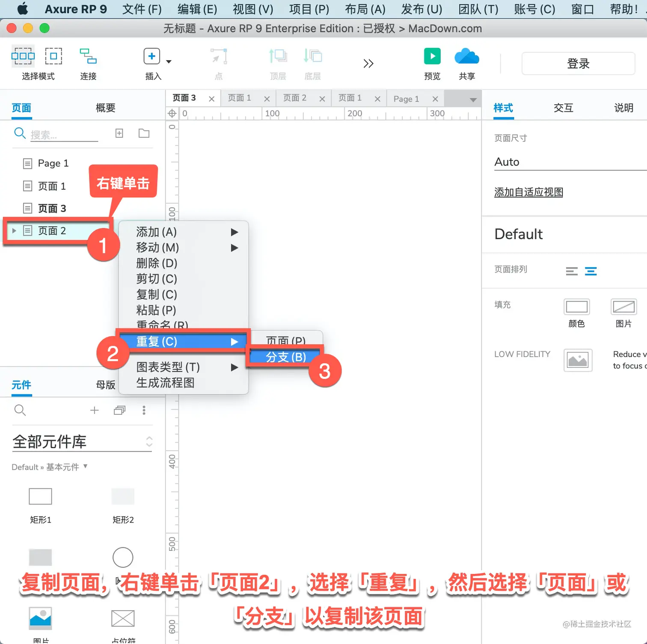
Task: Click the Share cloud icon
Action: pyautogui.click(x=467, y=56)
